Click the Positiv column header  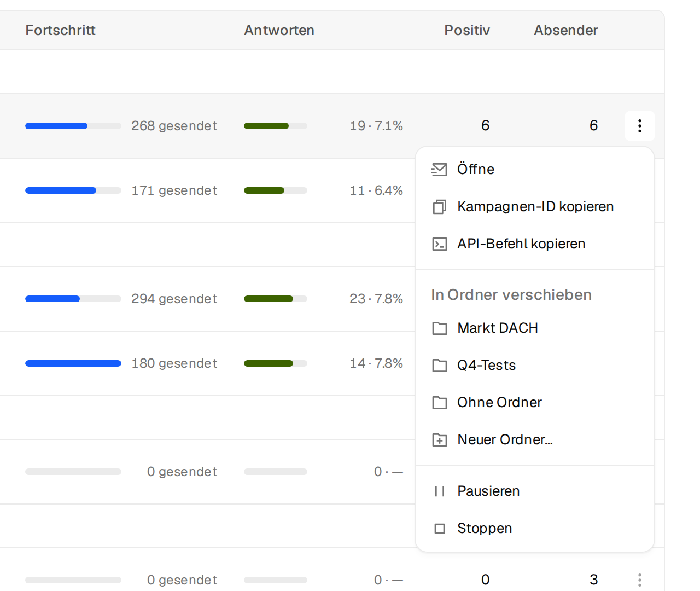[x=467, y=30]
